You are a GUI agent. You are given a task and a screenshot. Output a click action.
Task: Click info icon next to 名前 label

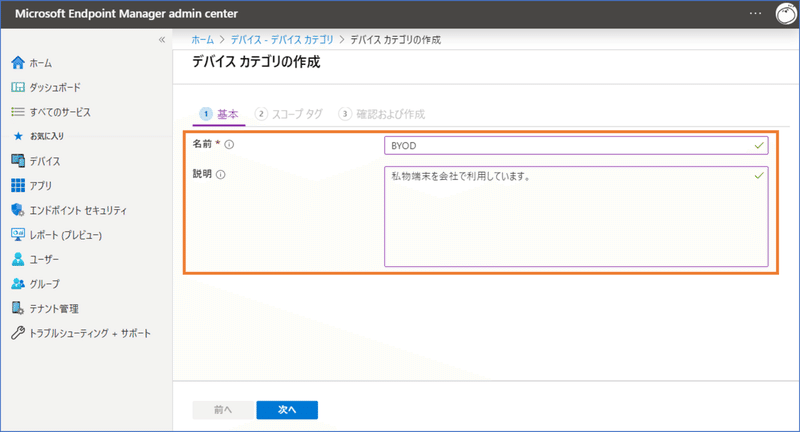230,144
